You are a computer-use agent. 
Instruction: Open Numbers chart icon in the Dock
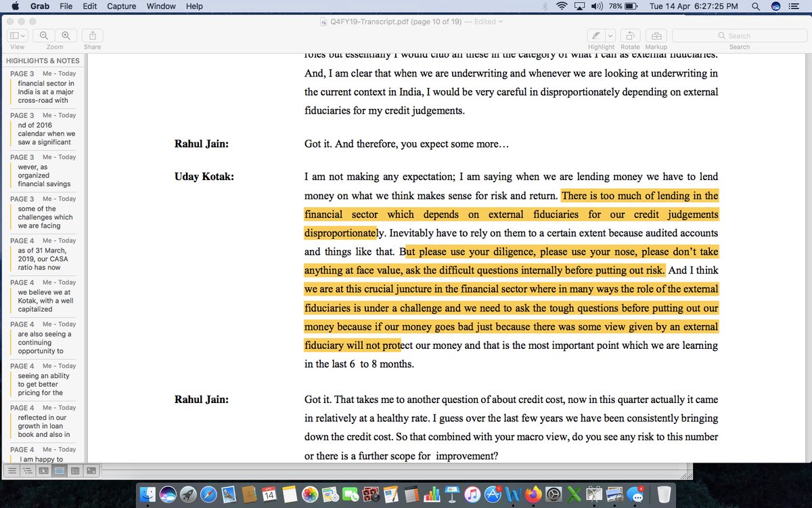pyautogui.click(x=432, y=494)
